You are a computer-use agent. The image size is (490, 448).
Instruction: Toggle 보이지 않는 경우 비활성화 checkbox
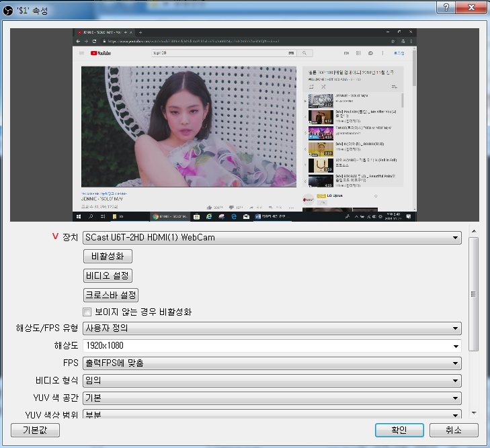pos(87,312)
